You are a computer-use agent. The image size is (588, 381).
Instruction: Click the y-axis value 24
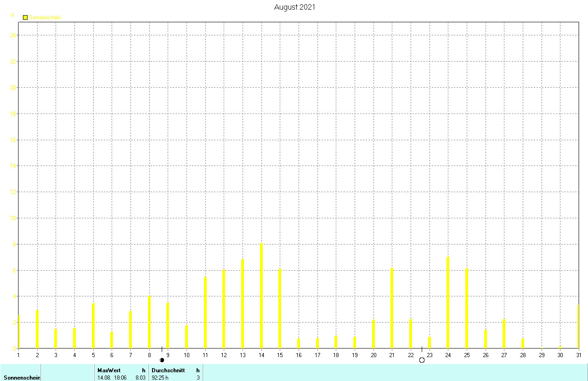click(13, 35)
